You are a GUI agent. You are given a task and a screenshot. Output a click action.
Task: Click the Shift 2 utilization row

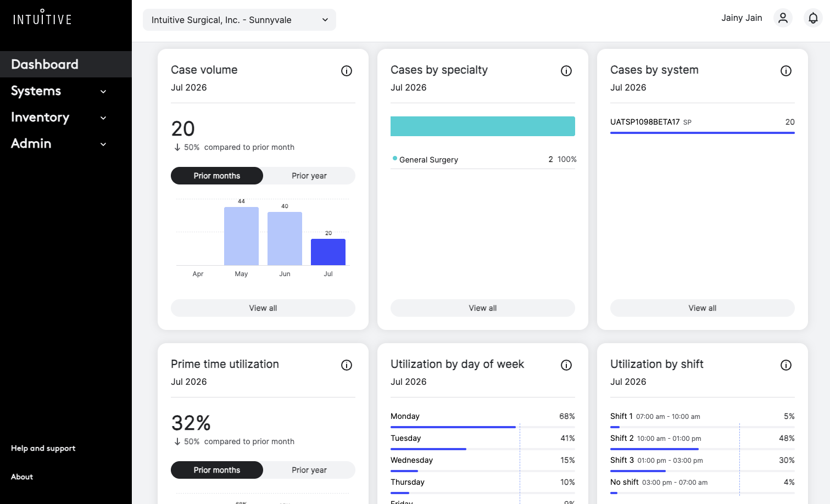[x=703, y=441]
